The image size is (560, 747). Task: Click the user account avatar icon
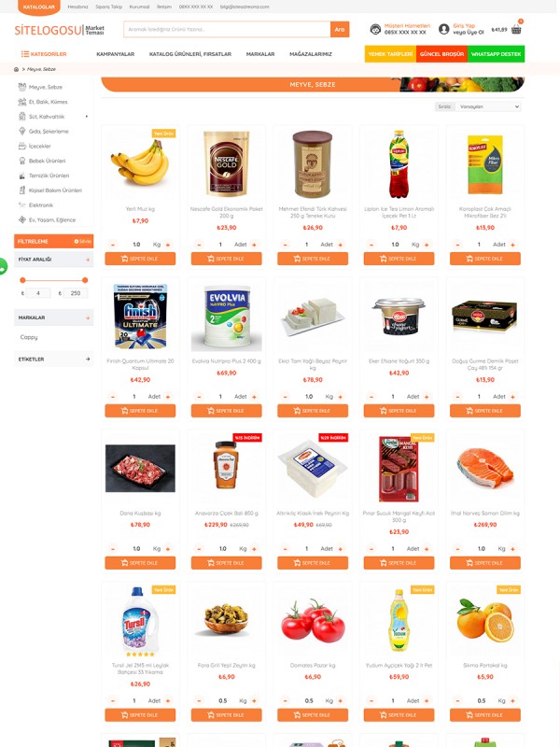click(444, 29)
